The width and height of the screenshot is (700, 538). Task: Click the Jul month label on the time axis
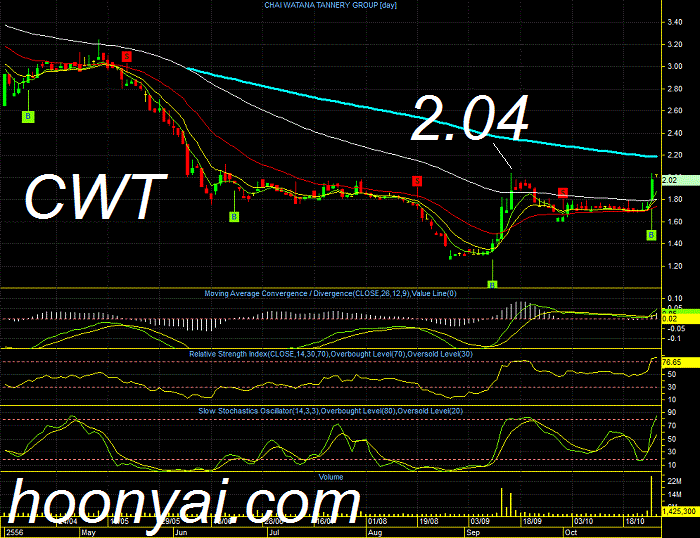click(274, 533)
